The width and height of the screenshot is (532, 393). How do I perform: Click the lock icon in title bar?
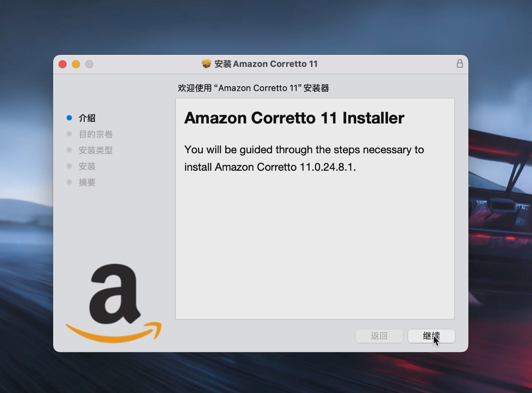coord(460,64)
